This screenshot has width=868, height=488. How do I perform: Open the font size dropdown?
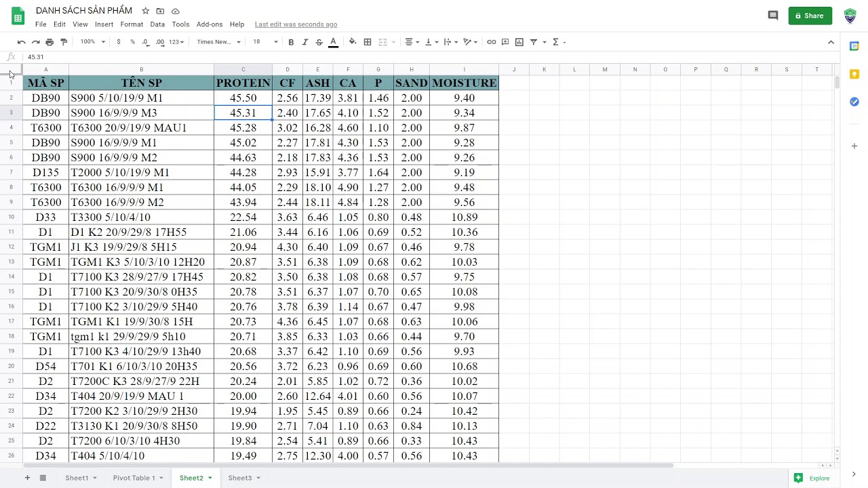(265, 42)
